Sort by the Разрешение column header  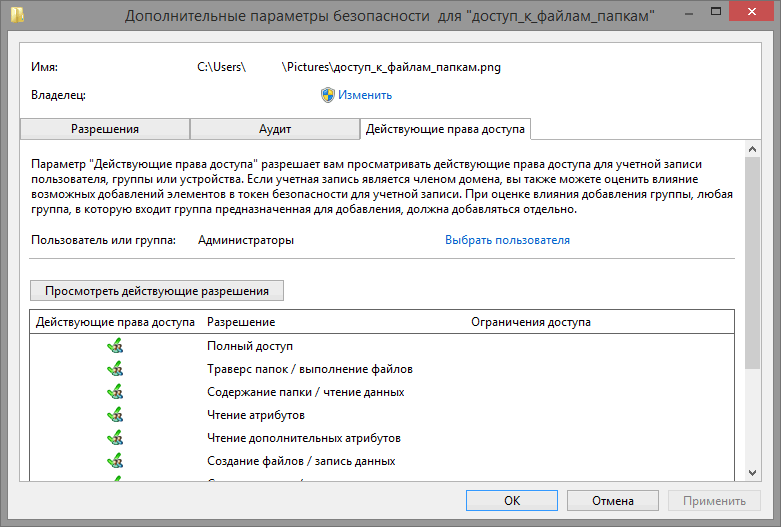pyautogui.click(x=241, y=323)
